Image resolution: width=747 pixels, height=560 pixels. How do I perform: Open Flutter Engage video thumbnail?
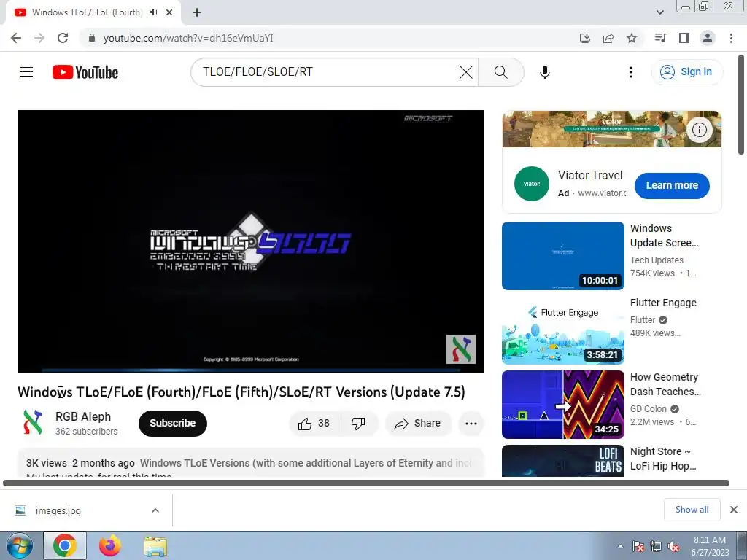point(562,330)
